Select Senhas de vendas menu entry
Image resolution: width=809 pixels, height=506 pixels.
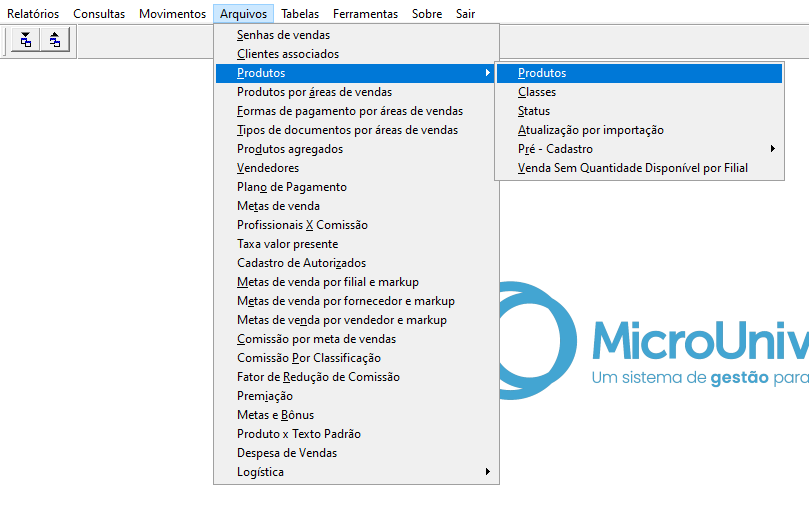click(x=283, y=35)
